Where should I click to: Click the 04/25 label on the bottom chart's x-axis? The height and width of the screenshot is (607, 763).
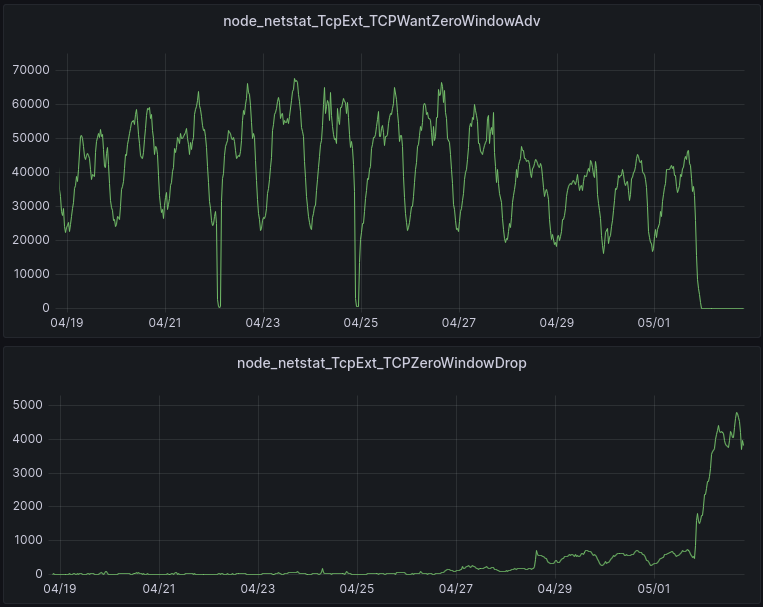(x=358, y=589)
